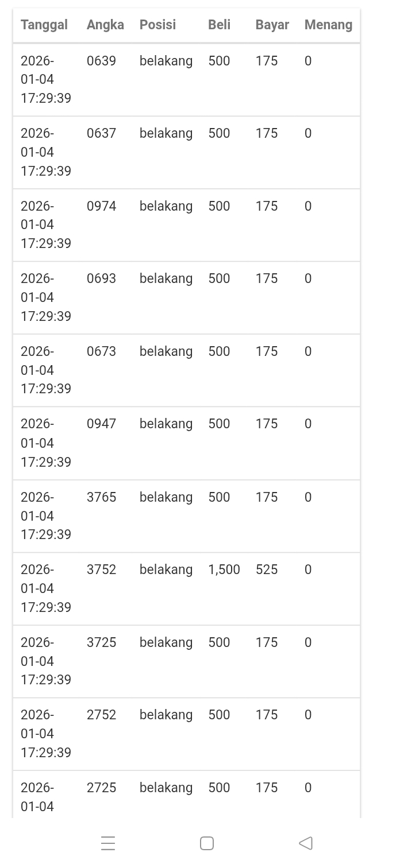Select the row with number 0693
This screenshot has width=400, height=868.
point(101,278)
